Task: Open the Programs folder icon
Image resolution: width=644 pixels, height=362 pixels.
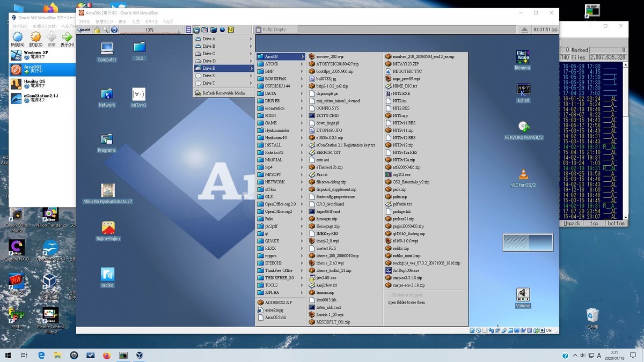Action: (107, 143)
